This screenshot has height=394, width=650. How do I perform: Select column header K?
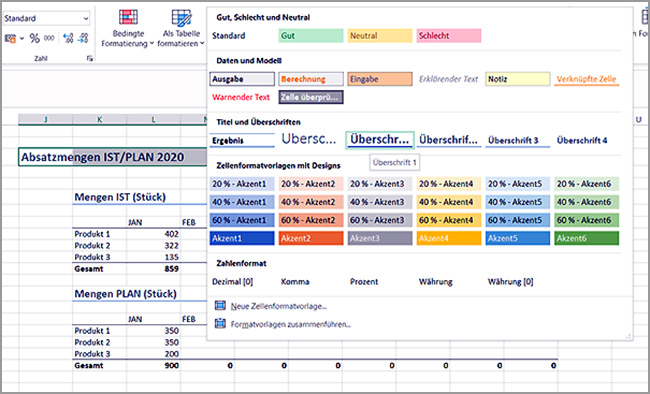tap(99, 119)
